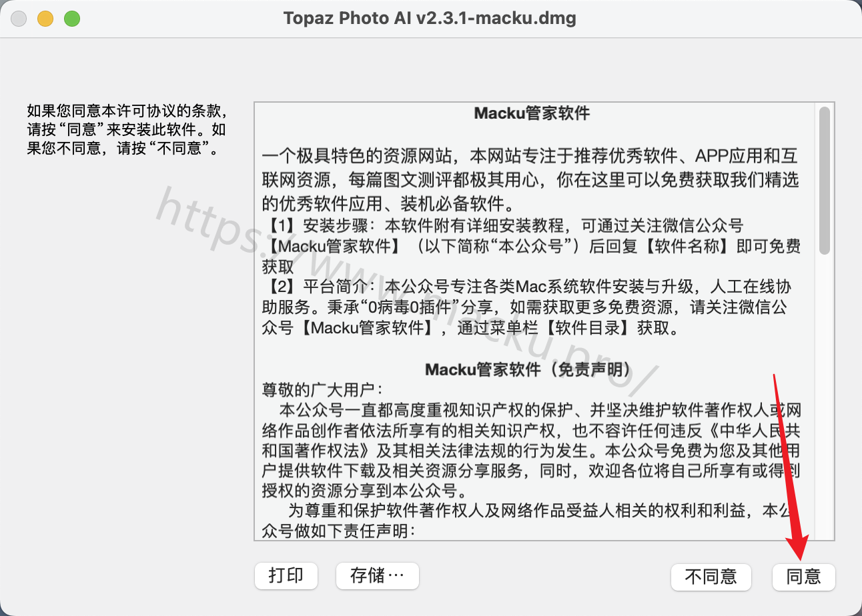Viewport: 862px width, 616px height.
Task: Click the 尊敬的广大用户 greeting line
Action: coord(323,389)
